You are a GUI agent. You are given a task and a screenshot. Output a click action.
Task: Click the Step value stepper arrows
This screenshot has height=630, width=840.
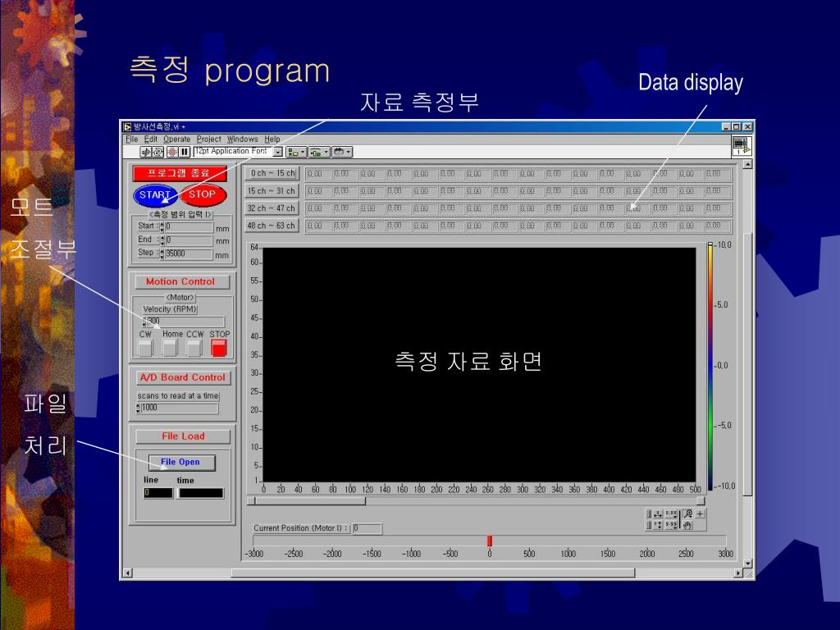tap(162, 253)
